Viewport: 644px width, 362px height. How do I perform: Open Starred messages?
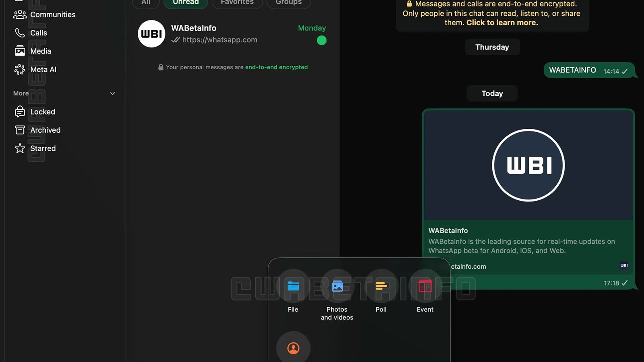[x=35, y=148]
